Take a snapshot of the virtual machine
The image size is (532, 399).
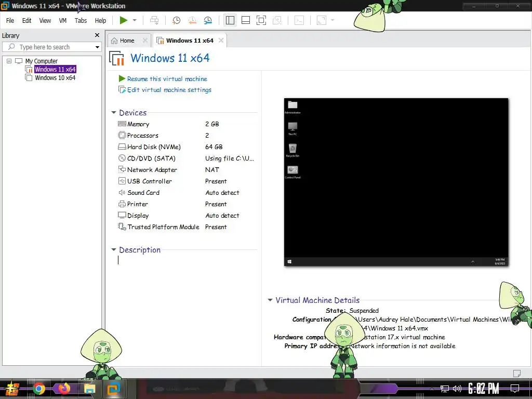(x=176, y=20)
